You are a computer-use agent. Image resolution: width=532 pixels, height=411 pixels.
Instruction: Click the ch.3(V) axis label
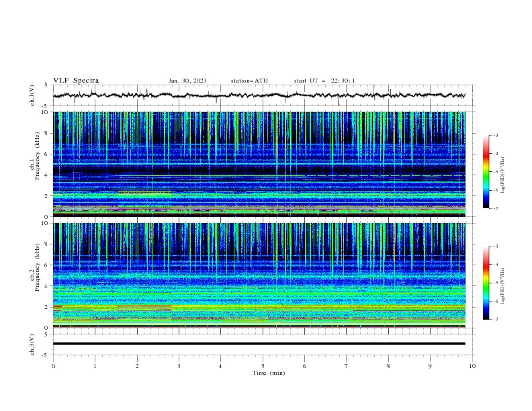pyautogui.click(x=32, y=345)
